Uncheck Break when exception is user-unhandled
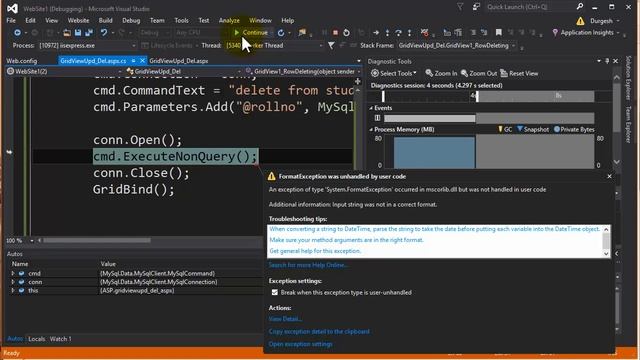640x360 pixels. (x=275, y=293)
